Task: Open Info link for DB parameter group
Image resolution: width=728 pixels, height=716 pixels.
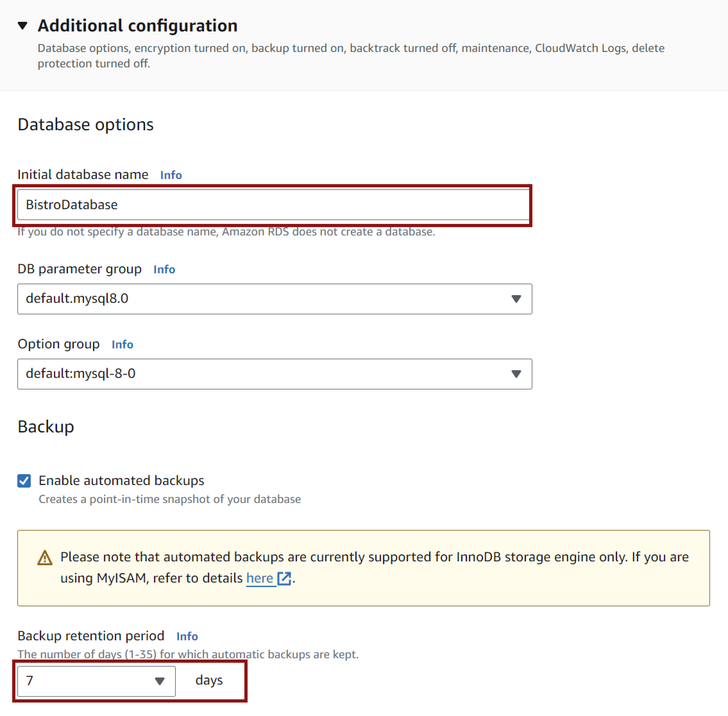Action: pos(164,269)
